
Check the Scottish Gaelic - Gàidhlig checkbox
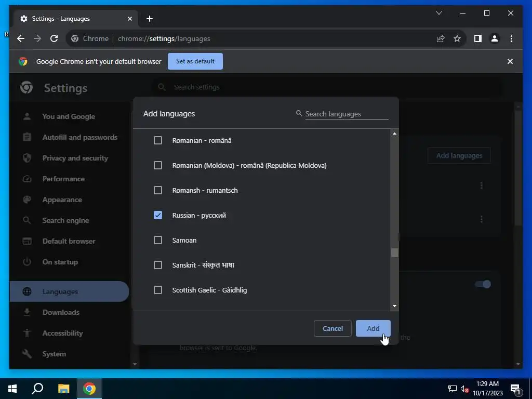[x=158, y=290]
